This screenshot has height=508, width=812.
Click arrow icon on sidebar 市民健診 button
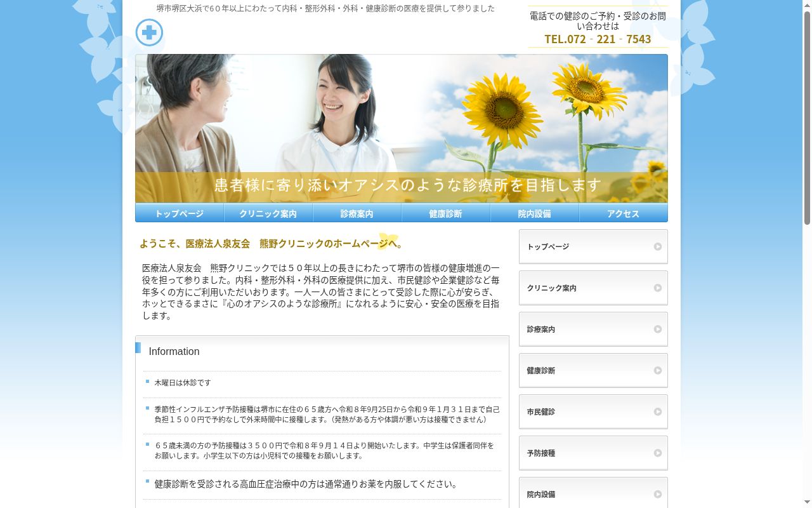pyautogui.click(x=658, y=411)
